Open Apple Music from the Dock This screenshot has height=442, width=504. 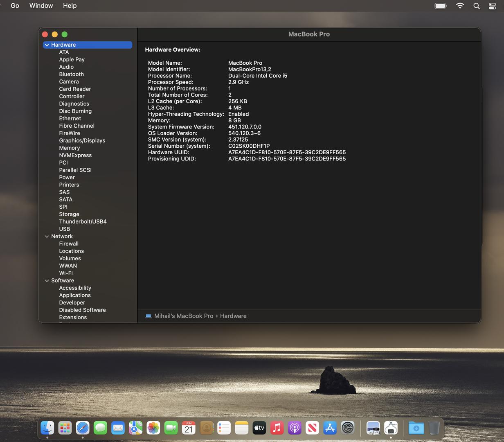pyautogui.click(x=277, y=428)
